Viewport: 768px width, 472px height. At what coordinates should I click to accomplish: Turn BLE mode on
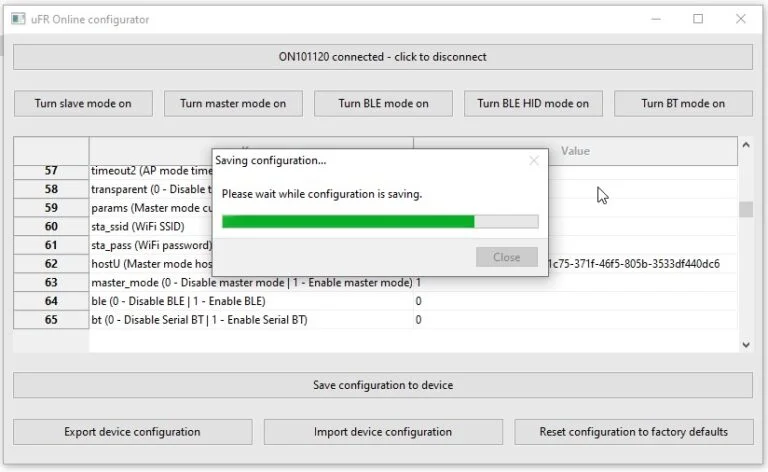383,103
